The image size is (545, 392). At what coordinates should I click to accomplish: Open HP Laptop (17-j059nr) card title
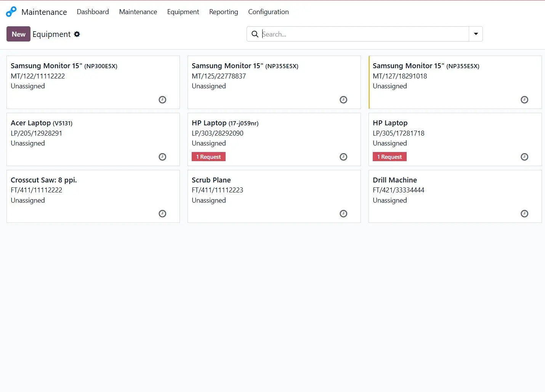click(x=225, y=123)
